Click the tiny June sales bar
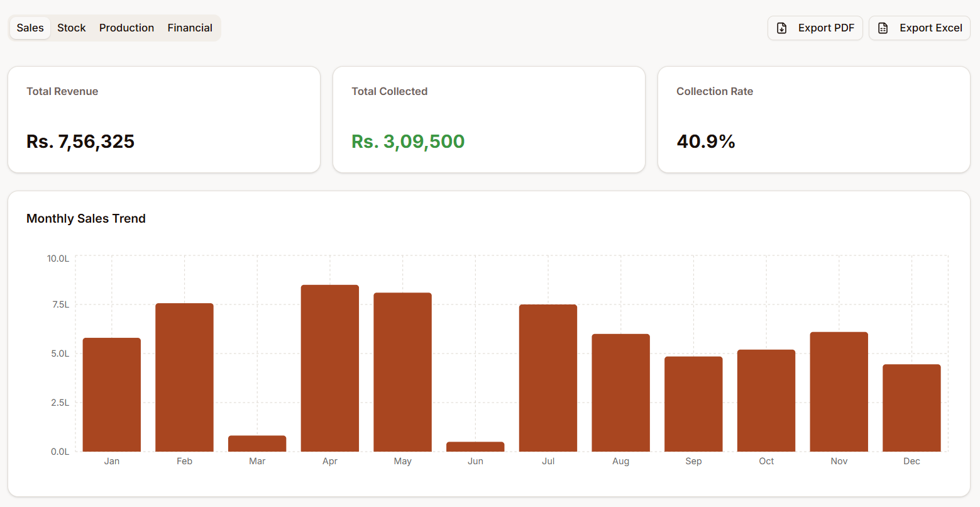Image resolution: width=980 pixels, height=507 pixels. 475,447
